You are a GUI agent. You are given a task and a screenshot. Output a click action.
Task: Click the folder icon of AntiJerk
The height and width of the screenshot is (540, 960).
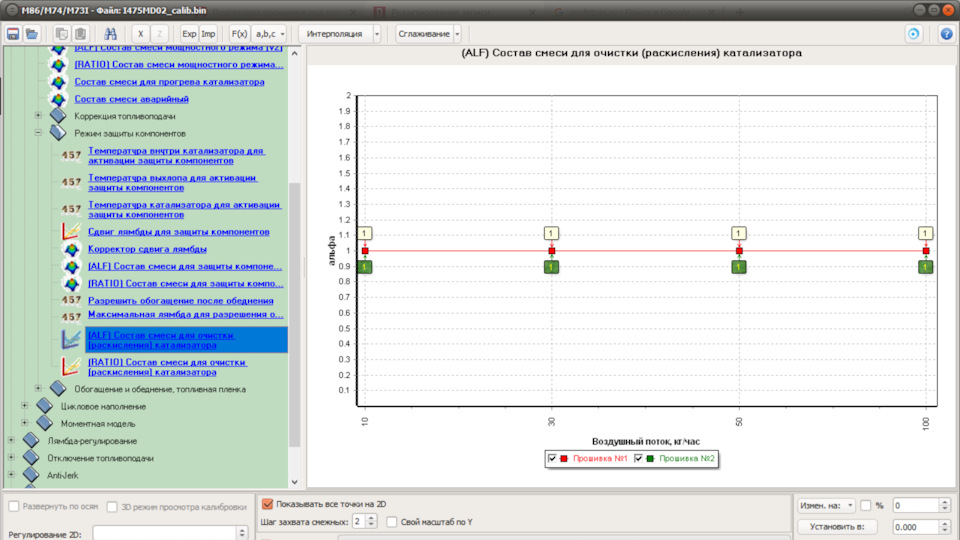pyautogui.click(x=31, y=474)
